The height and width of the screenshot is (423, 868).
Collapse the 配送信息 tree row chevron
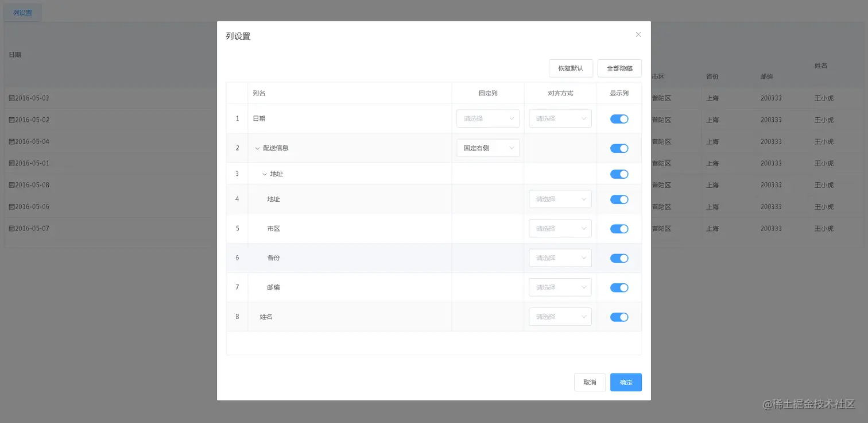coord(257,148)
